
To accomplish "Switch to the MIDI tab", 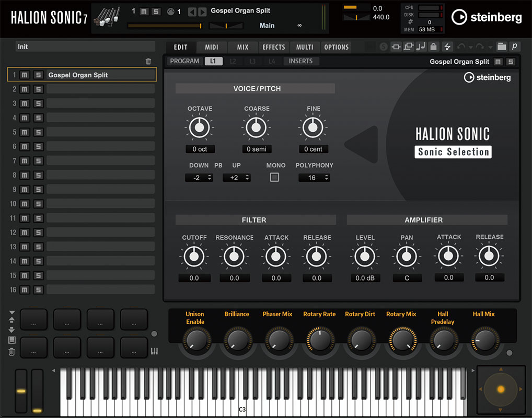I will (211, 47).
